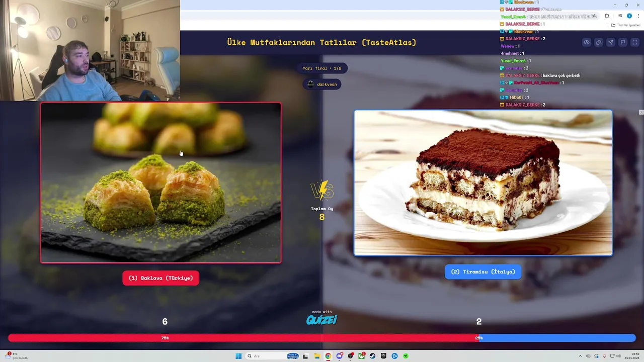Click HiDa07's chat message

(514, 98)
